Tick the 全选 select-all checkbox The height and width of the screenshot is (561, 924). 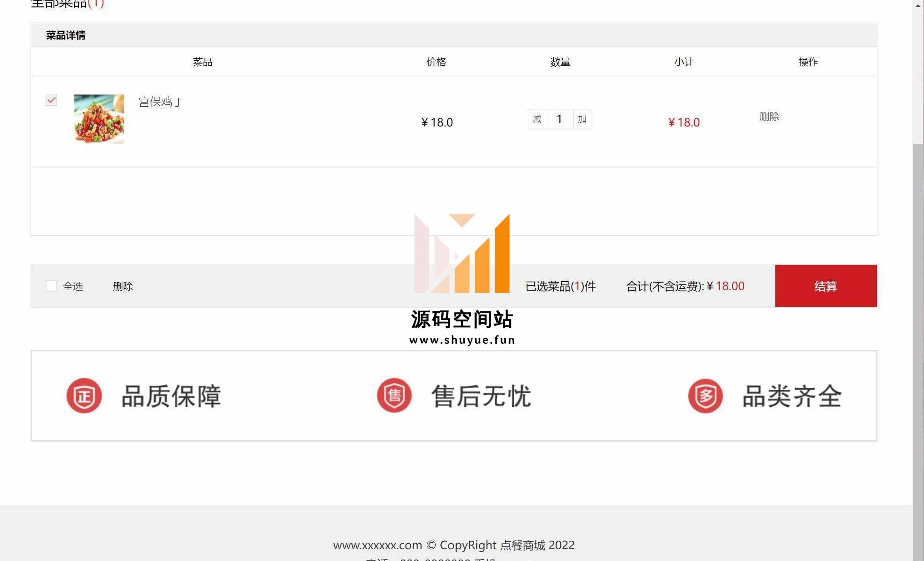51,286
